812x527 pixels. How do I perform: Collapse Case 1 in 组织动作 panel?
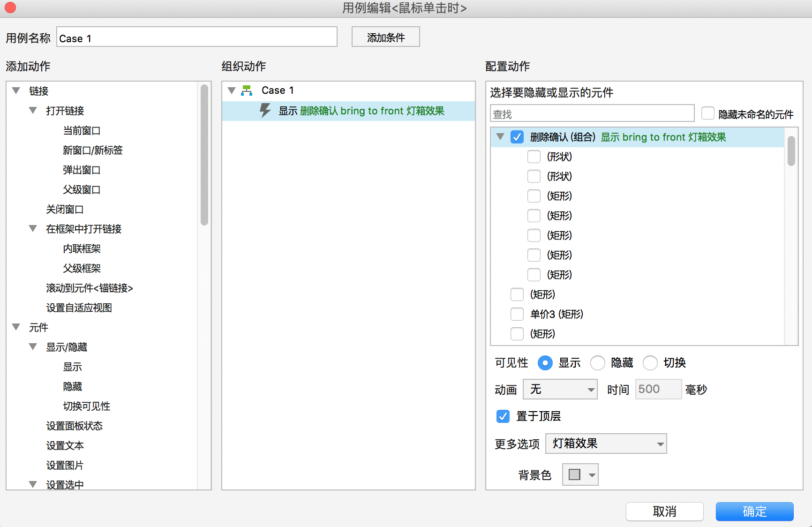232,90
